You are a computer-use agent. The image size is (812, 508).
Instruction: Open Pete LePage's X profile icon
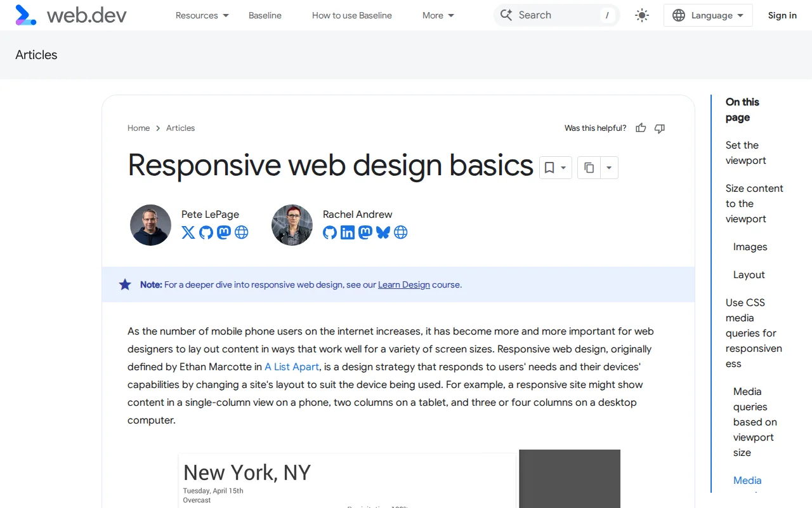[188, 232]
